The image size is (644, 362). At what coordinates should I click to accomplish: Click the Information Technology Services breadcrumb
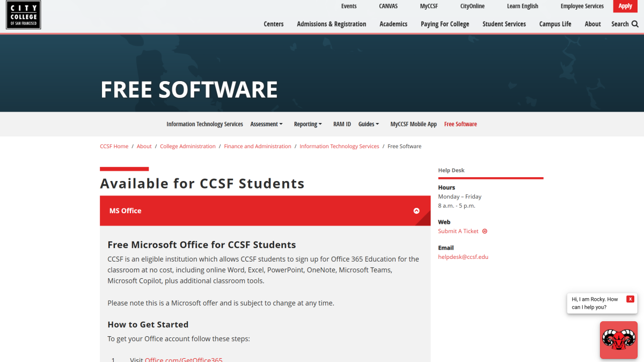coord(339,146)
